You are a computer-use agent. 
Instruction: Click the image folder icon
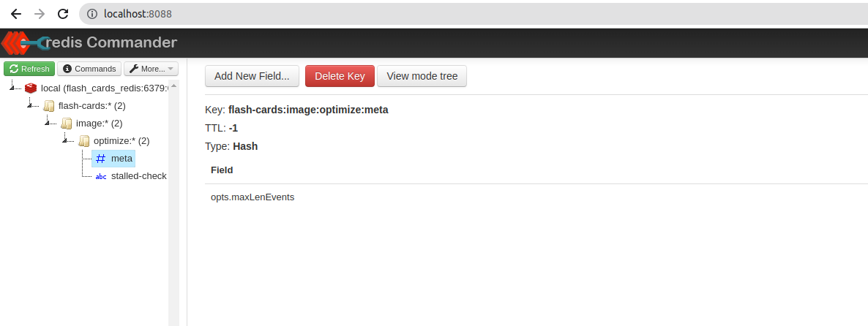(66, 123)
